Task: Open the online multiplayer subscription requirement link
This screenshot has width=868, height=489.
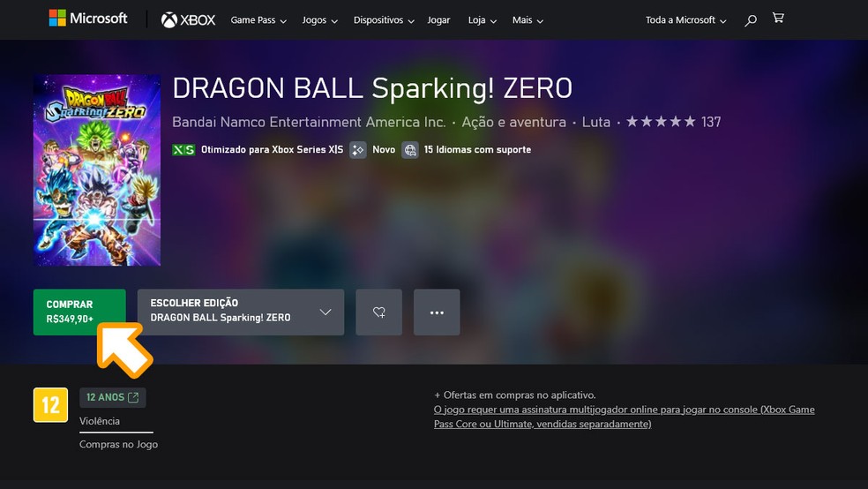Action: (624, 417)
